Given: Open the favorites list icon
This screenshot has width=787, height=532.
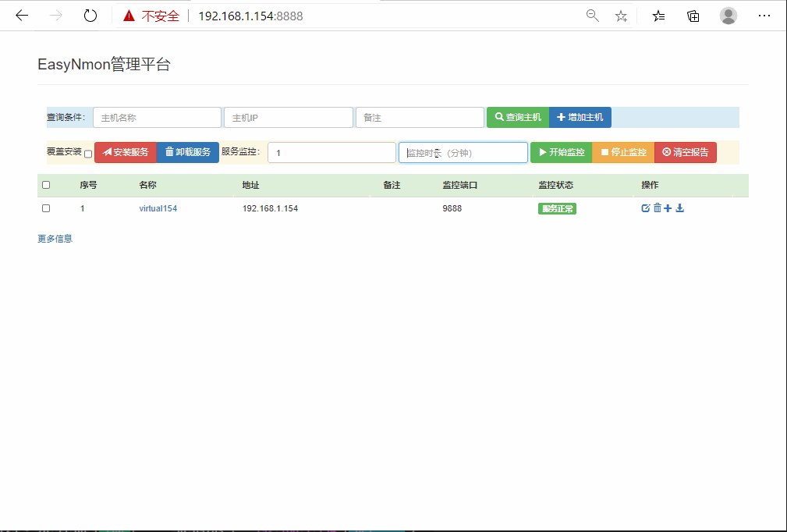Looking at the screenshot, I should 658,16.
